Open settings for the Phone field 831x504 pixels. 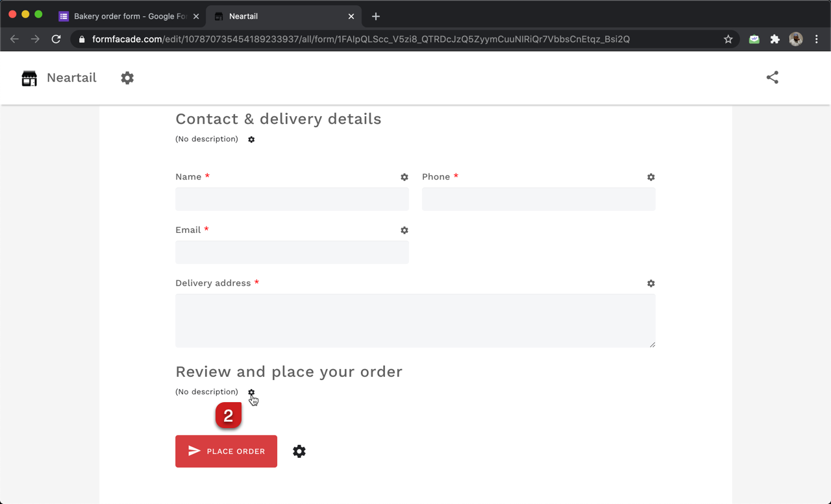tap(651, 177)
